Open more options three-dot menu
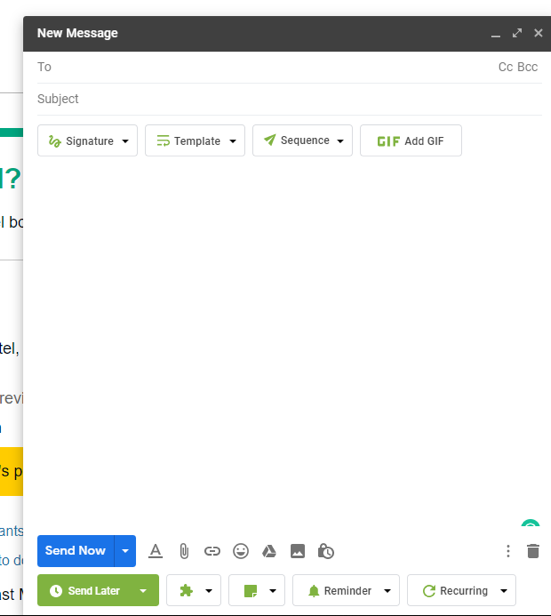Viewport: 551px width, 616px height. 508,551
